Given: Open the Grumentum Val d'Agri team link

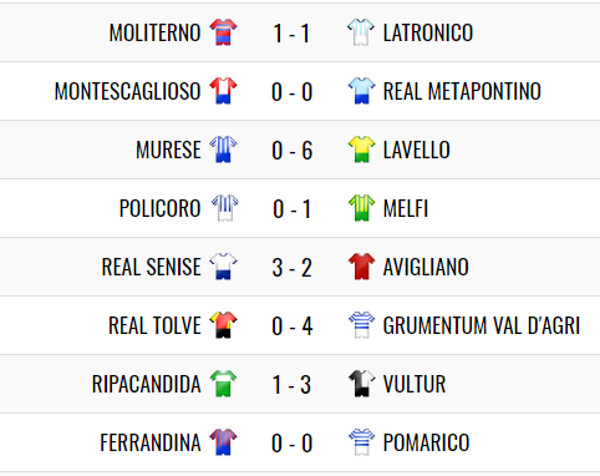Looking at the screenshot, I should pyautogui.click(x=482, y=326).
